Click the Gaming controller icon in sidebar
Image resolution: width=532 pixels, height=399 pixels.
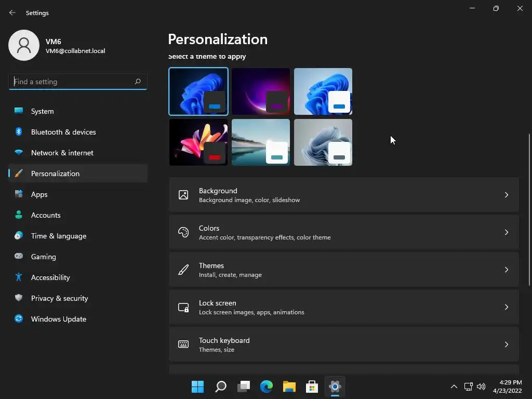coord(19,256)
